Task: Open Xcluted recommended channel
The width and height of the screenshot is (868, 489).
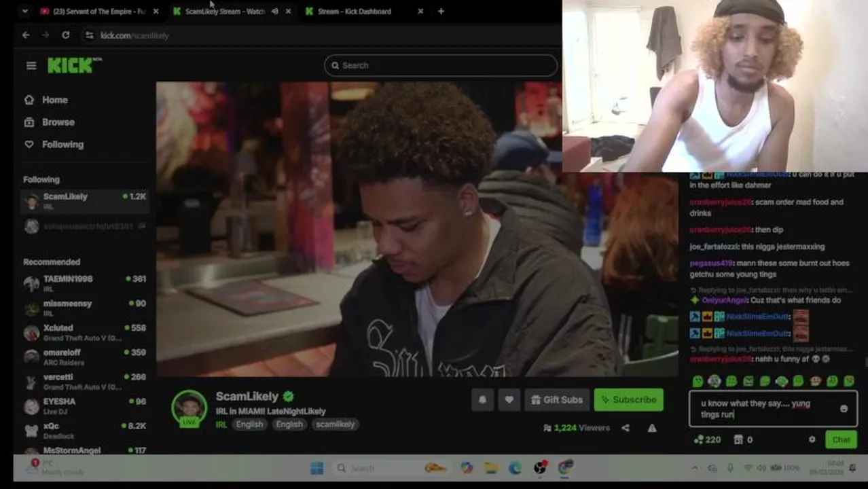Action: 85,332
